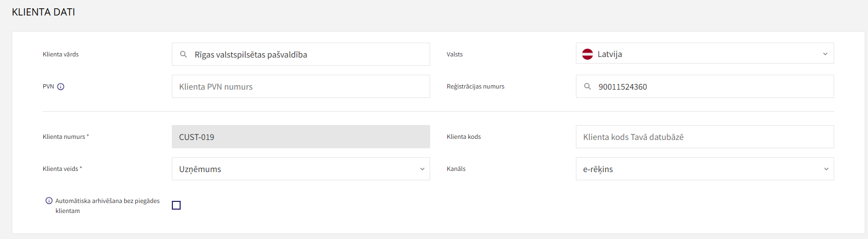Screen dimensions: 868x239
Task: Click the Reģistrācijas numurs label
Action: tap(476, 86)
